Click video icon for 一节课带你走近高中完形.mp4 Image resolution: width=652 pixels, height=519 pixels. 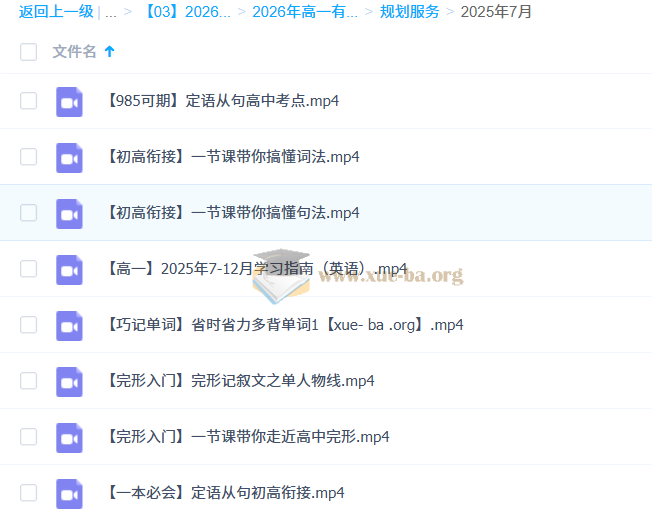point(69,437)
